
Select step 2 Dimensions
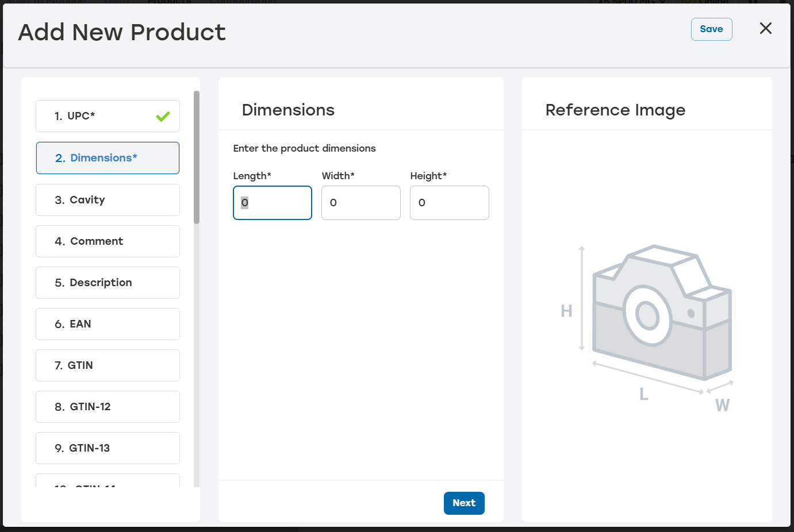pos(108,158)
